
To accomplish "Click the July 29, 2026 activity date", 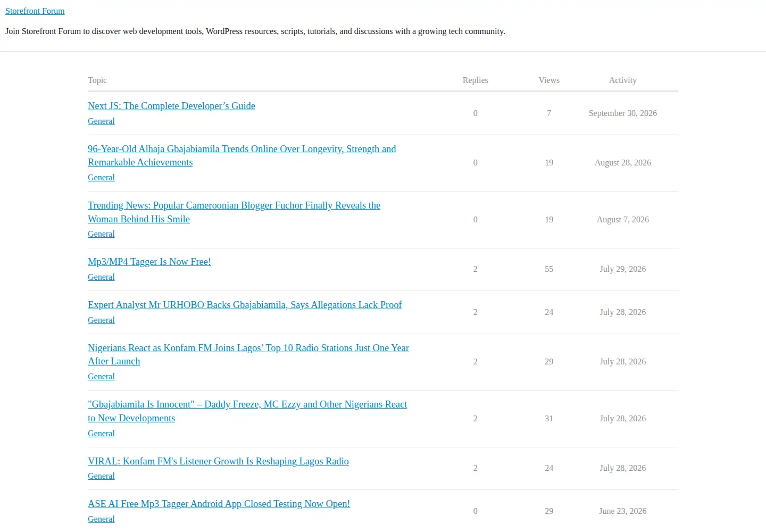I will coord(622,269).
